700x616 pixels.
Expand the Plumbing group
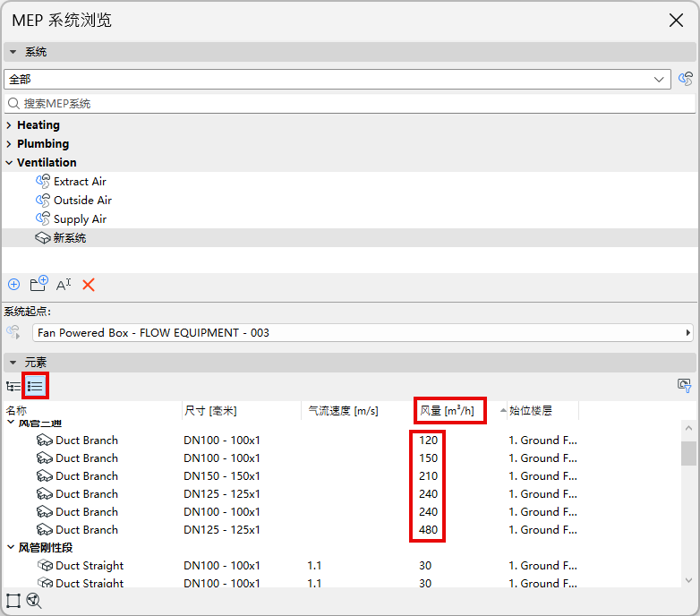[9, 144]
